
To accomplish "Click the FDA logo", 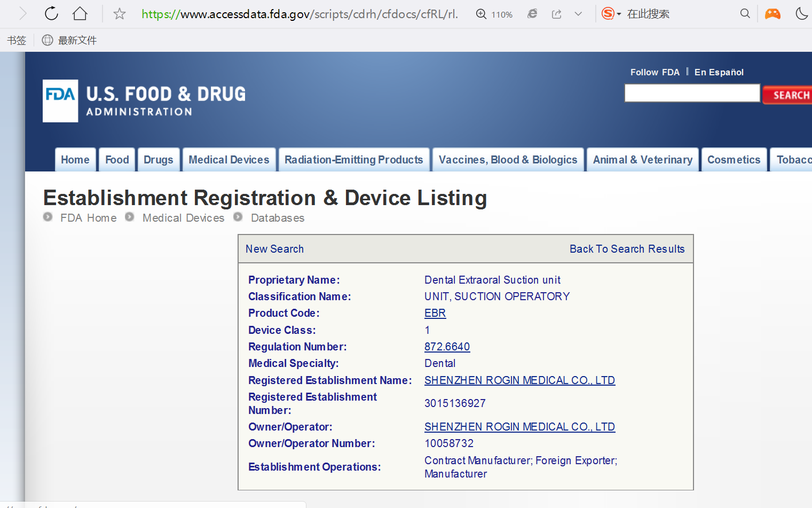I will (x=144, y=101).
